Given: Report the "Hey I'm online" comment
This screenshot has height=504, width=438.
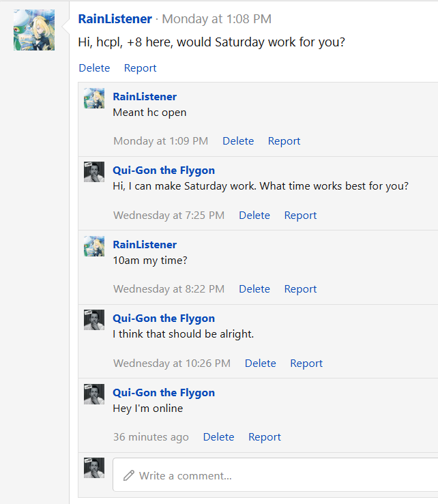Looking at the screenshot, I should click(265, 437).
